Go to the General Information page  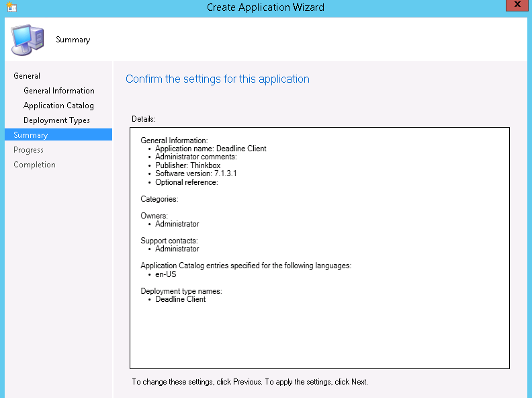58,91
